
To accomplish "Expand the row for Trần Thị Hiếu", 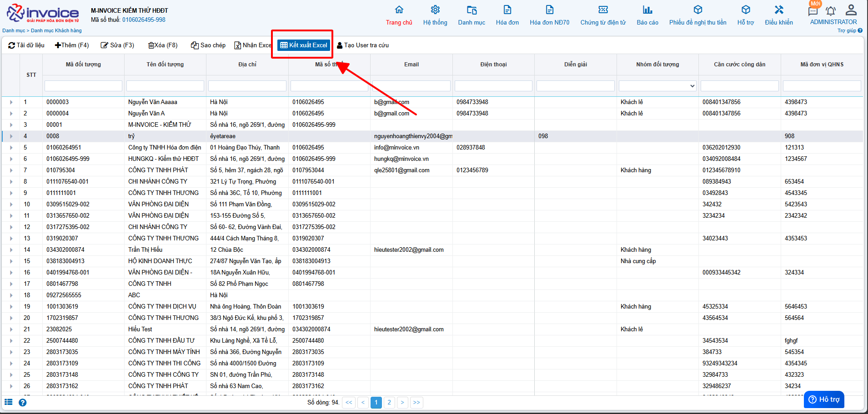I will 11,250.
